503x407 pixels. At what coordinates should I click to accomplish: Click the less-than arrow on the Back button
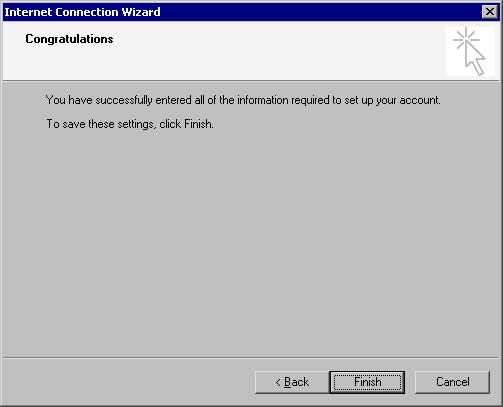click(x=278, y=382)
